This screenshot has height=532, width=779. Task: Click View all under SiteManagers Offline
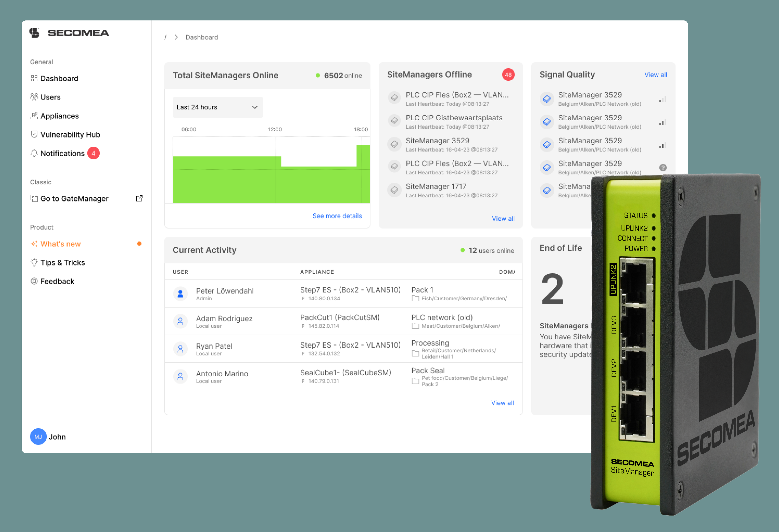(x=503, y=218)
